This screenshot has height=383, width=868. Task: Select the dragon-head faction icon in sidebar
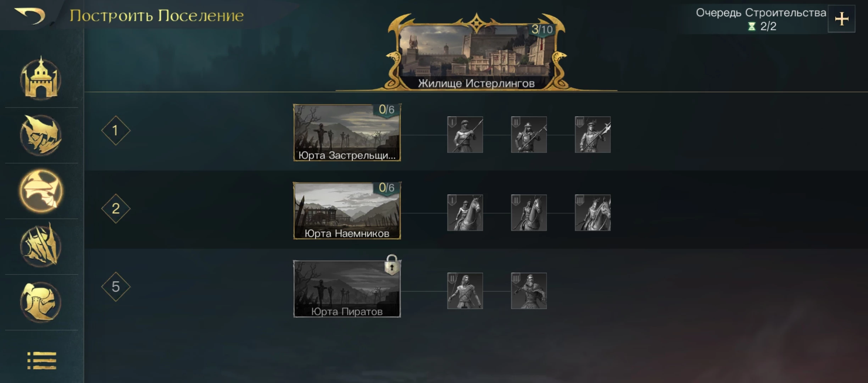click(x=41, y=135)
